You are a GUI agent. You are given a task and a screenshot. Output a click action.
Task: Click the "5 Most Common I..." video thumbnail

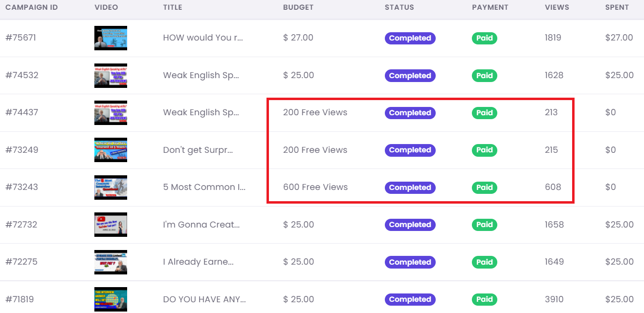110,187
